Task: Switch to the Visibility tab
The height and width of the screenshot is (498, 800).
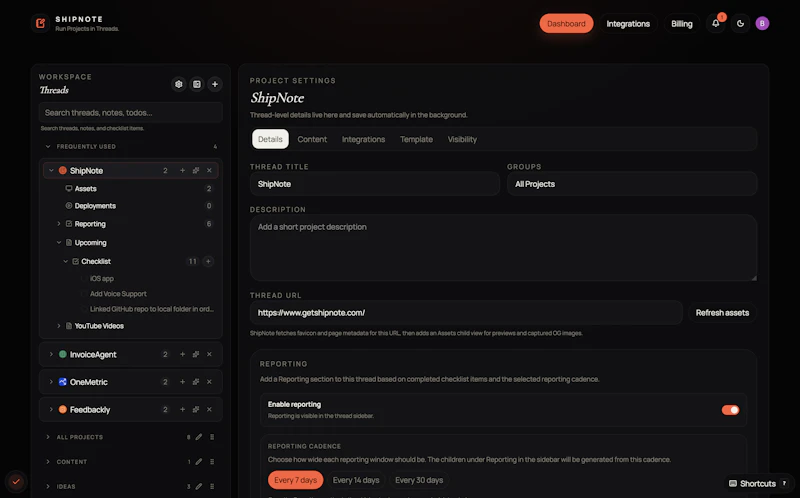Action: [x=462, y=139]
